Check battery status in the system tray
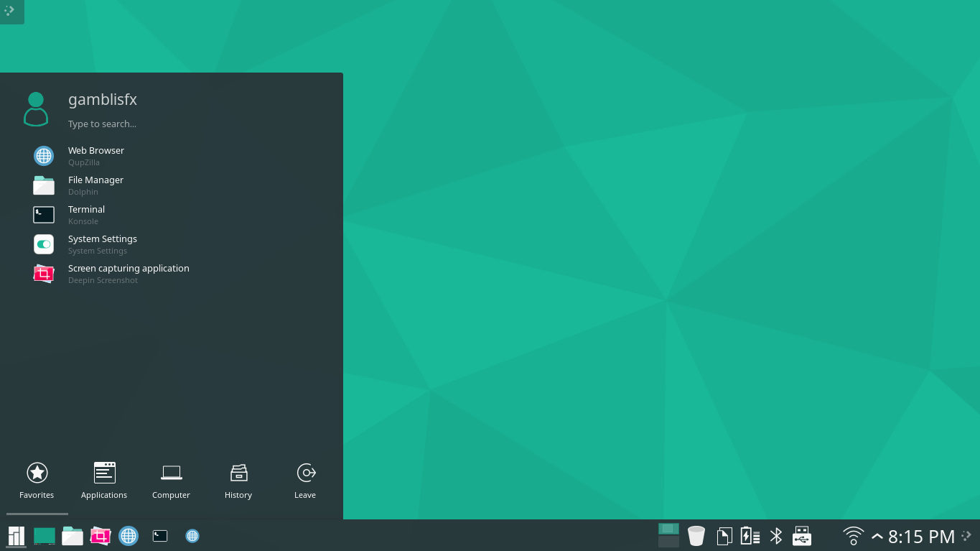The image size is (980, 551). (x=749, y=536)
